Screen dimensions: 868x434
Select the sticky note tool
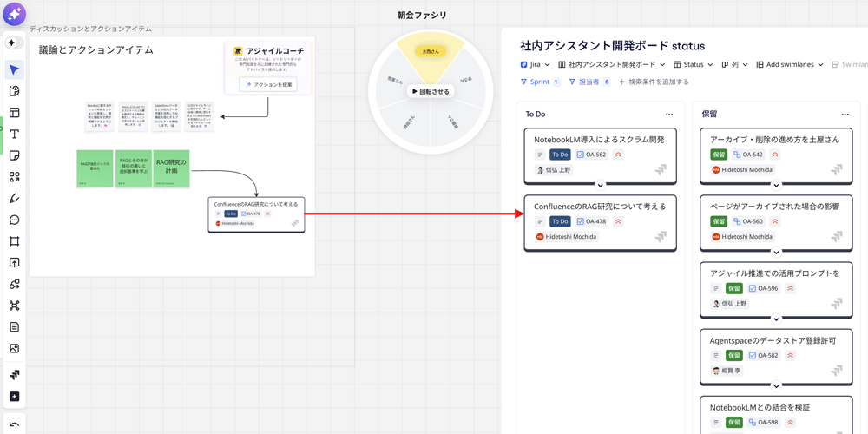[15, 155]
